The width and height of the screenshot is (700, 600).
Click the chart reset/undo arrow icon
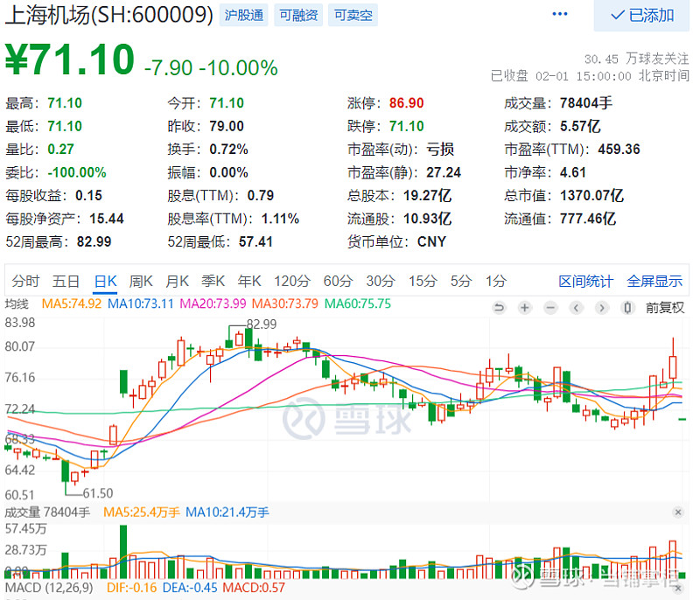(499, 307)
